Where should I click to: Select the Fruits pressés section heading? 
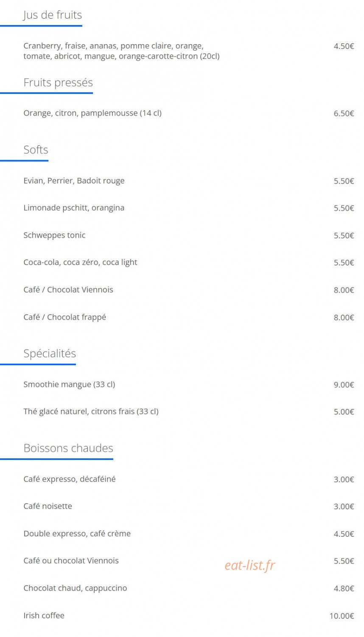[x=58, y=82]
